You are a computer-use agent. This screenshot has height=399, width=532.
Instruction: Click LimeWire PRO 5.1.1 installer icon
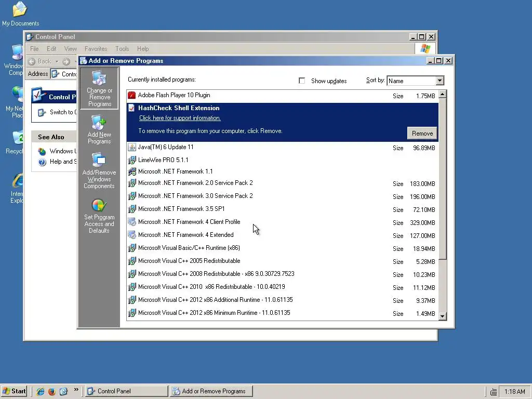[x=131, y=160]
